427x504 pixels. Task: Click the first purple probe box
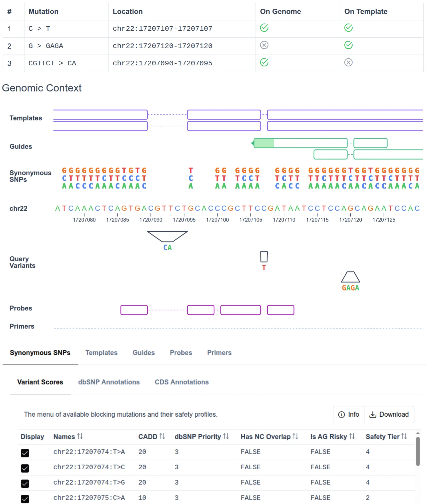[134, 310]
